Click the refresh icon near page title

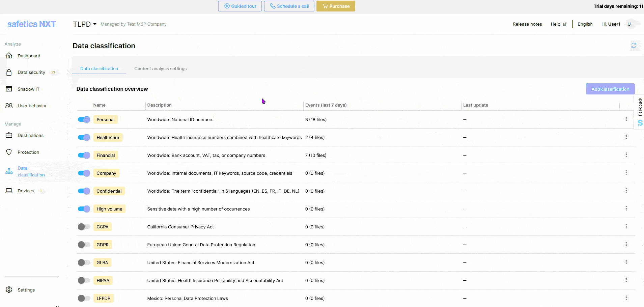point(634,45)
